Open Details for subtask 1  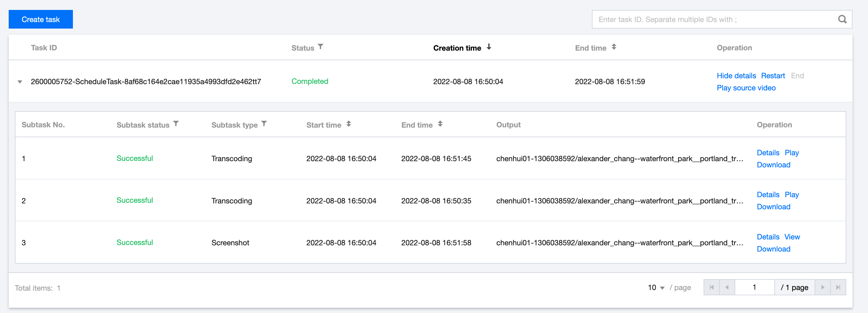coord(768,153)
